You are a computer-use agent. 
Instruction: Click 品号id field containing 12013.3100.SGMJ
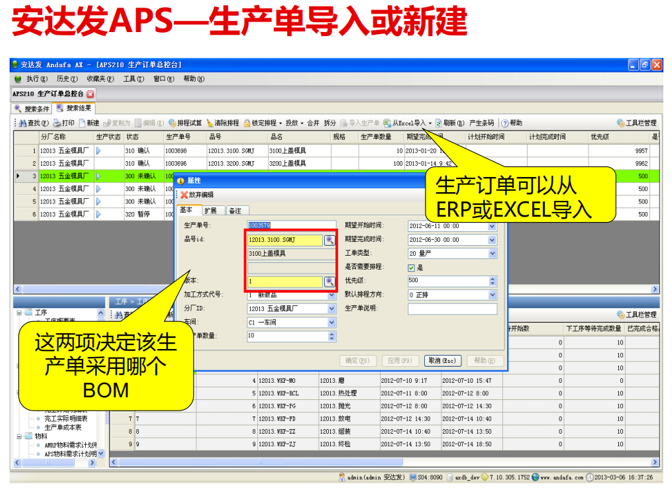[x=285, y=240]
